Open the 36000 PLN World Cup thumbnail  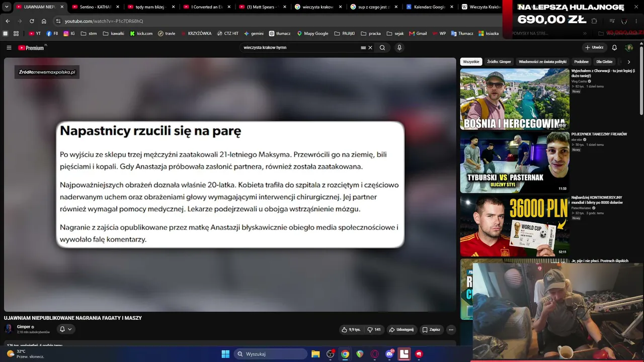[515, 226]
